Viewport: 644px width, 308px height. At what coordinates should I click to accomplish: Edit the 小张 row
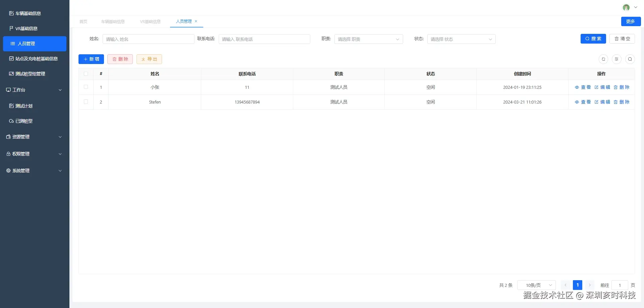point(602,87)
